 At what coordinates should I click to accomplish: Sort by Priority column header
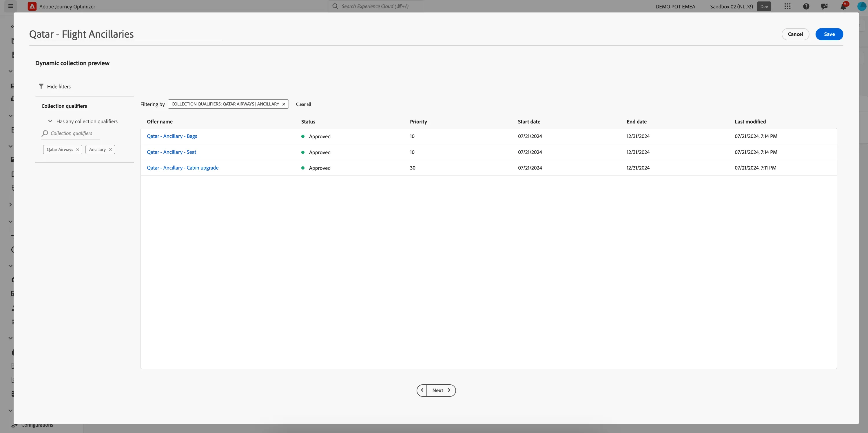click(418, 122)
